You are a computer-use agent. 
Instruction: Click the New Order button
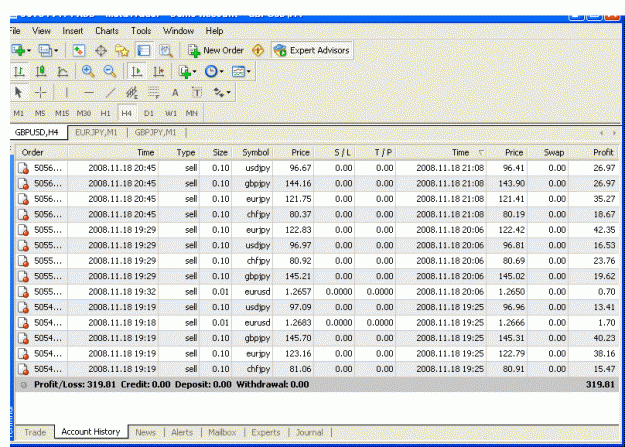[216, 51]
